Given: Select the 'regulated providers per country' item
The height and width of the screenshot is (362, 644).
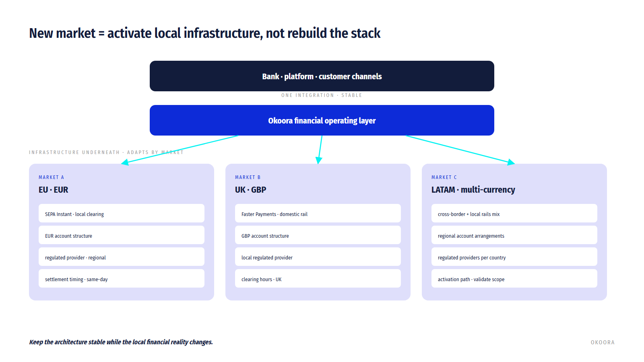Looking at the screenshot, I should [514, 257].
